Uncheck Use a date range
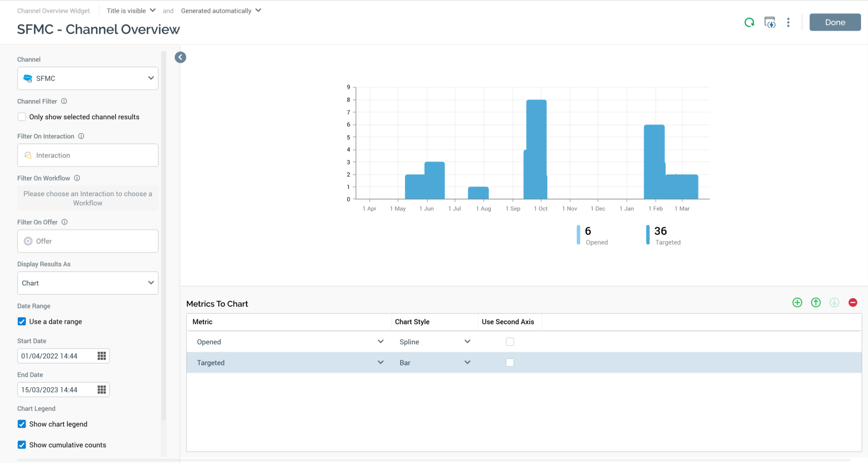The image size is (868, 463). 22,322
